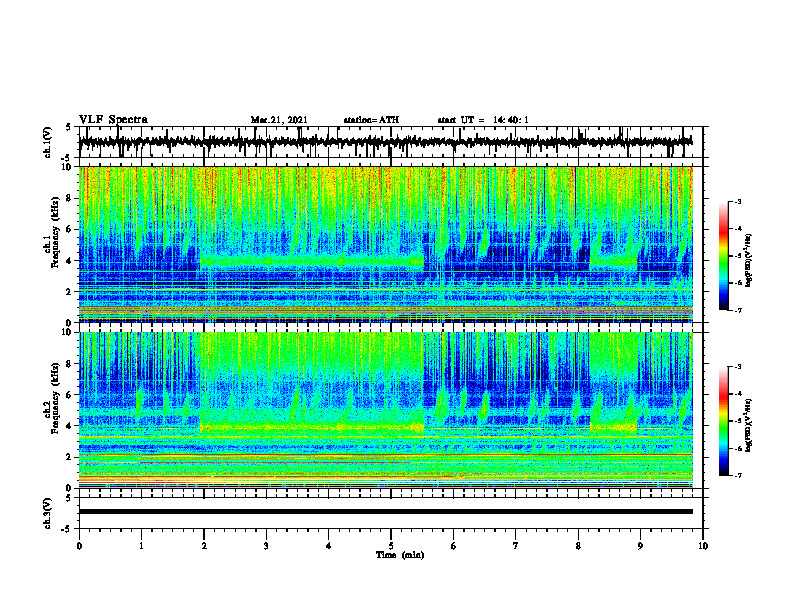792x612 pixels.
Task: Click the time axis tick label "3"
Action: tap(266, 546)
